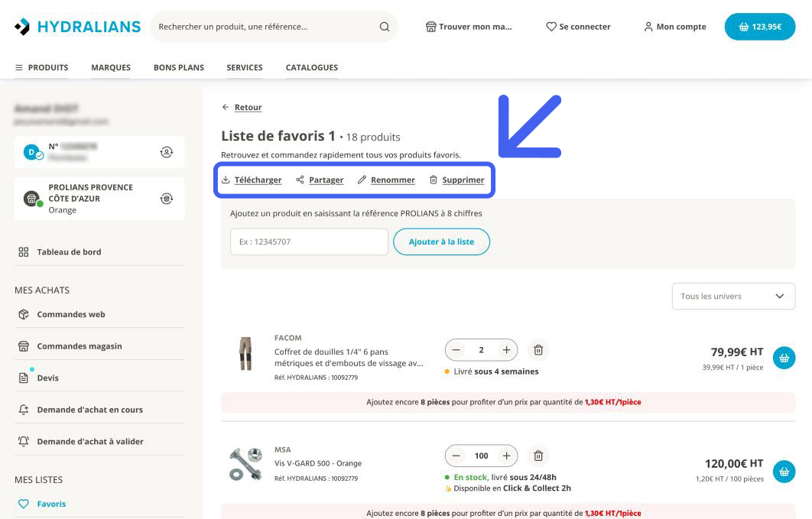Click Se connecter with heart icon
Screen dimensions: 812x519
tap(578, 27)
